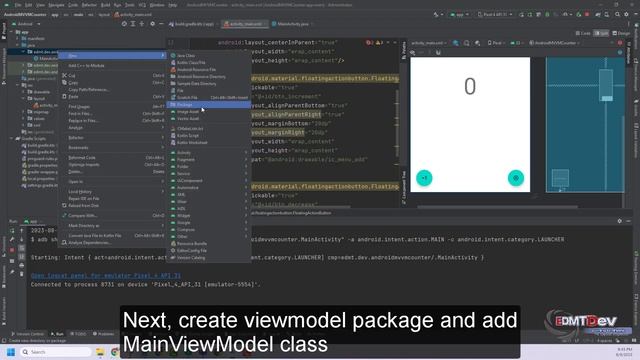Click expand all icon in project panel

133,24
